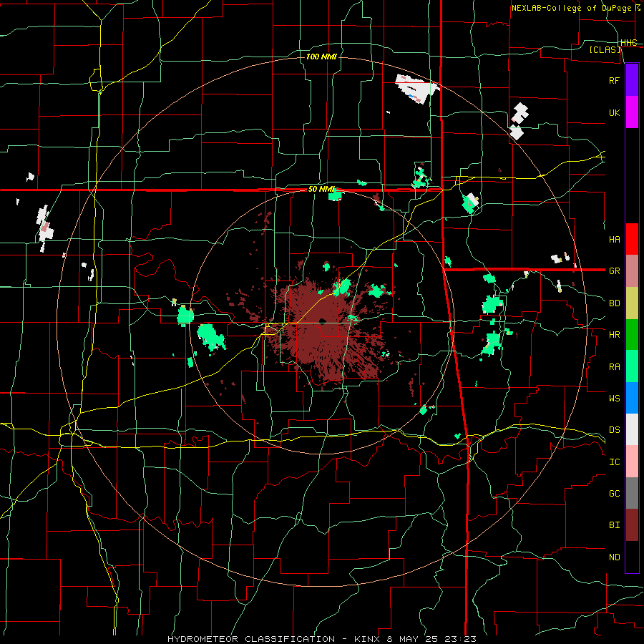Click the DS white legend color block
The image size is (644, 644).
tap(632, 429)
